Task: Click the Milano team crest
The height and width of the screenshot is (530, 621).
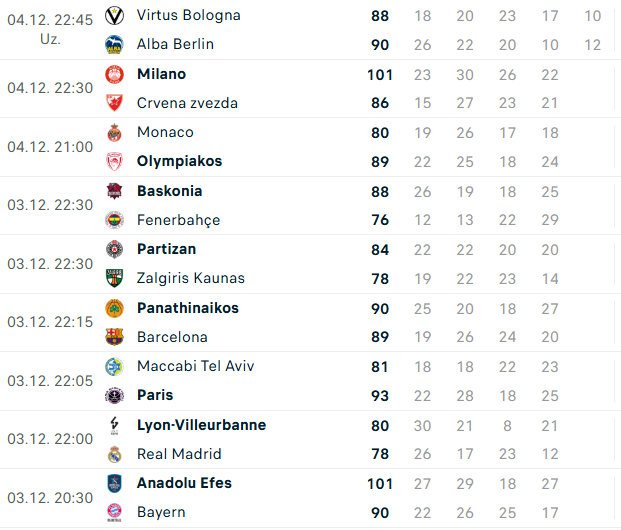Action: (114, 74)
